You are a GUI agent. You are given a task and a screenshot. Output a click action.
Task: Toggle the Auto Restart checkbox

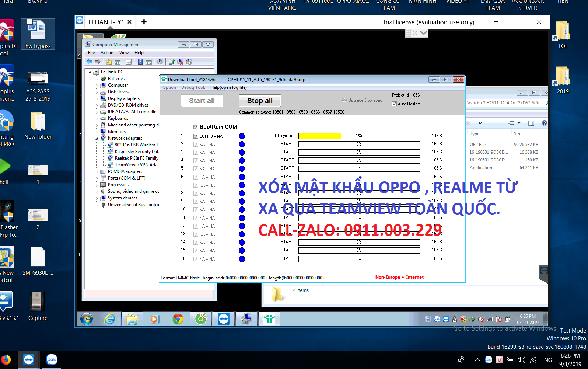click(395, 104)
